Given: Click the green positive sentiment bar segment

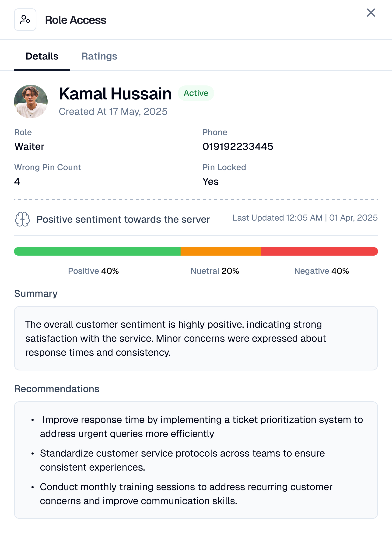Looking at the screenshot, I should (x=97, y=251).
